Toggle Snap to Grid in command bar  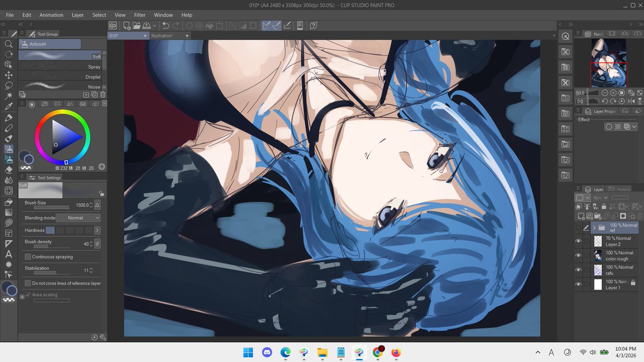(287, 25)
